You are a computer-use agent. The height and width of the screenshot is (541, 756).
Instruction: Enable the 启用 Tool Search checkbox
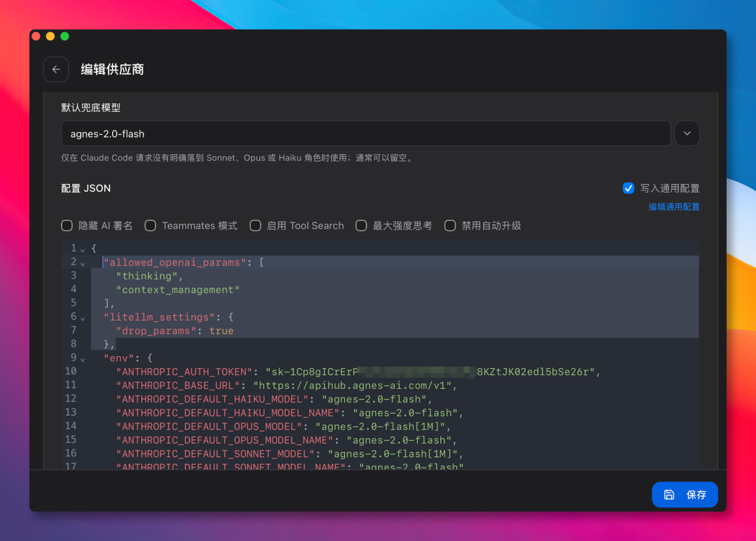(255, 225)
